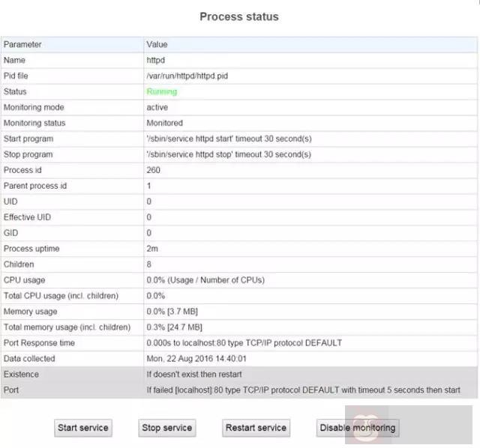
Task: Click the Total memory usage value
Action: point(174,327)
